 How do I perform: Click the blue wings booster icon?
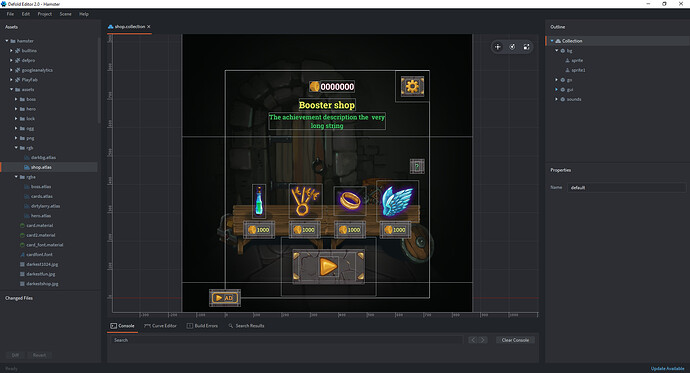pos(397,201)
